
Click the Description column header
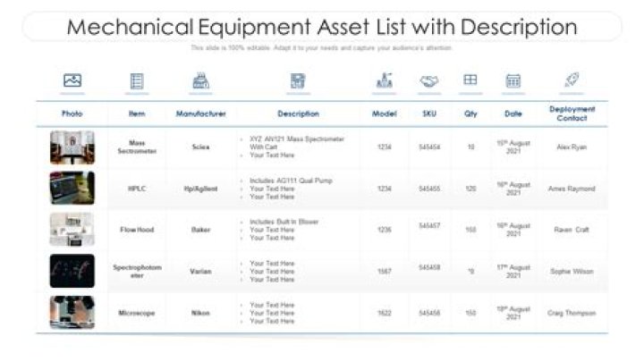pyautogui.click(x=298, y=114)
